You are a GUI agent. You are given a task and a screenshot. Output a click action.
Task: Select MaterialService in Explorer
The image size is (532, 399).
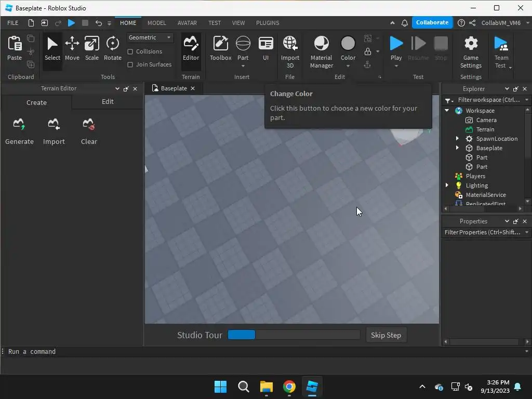[486, 195]
